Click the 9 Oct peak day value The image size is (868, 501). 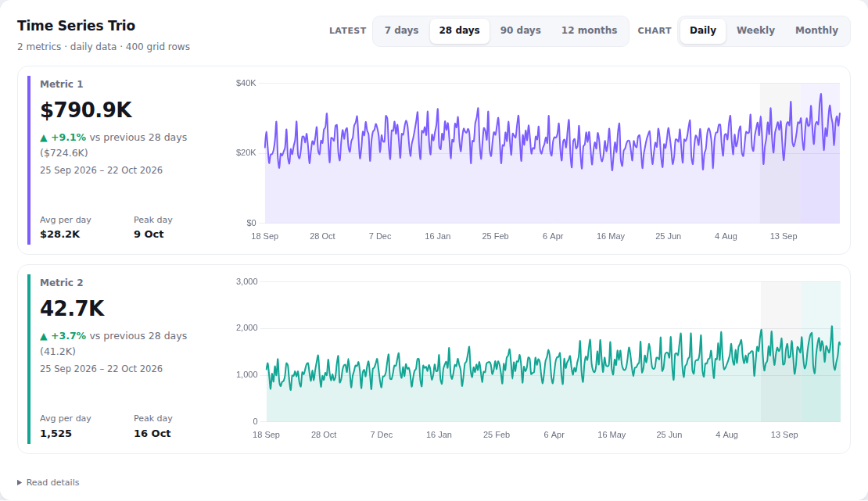149,234
